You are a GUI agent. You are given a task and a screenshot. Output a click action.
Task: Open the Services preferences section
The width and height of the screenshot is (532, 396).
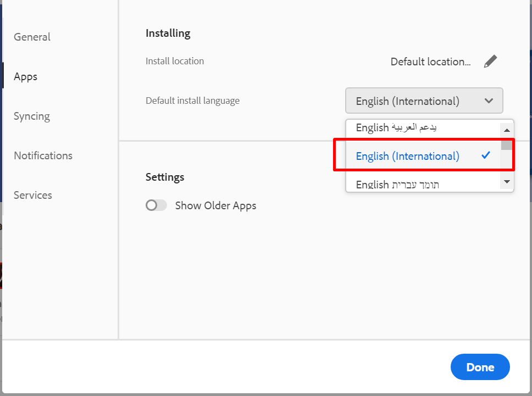(32, 195)
